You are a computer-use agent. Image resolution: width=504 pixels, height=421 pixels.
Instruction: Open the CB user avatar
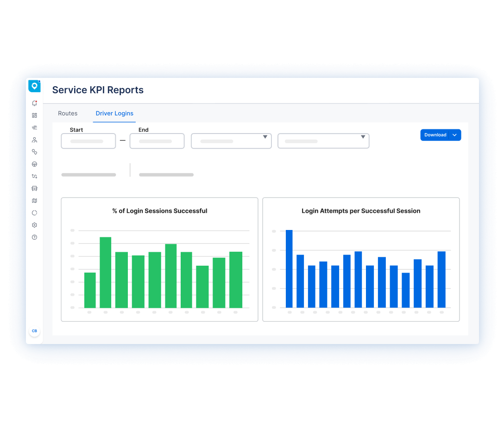pos(34,331)
